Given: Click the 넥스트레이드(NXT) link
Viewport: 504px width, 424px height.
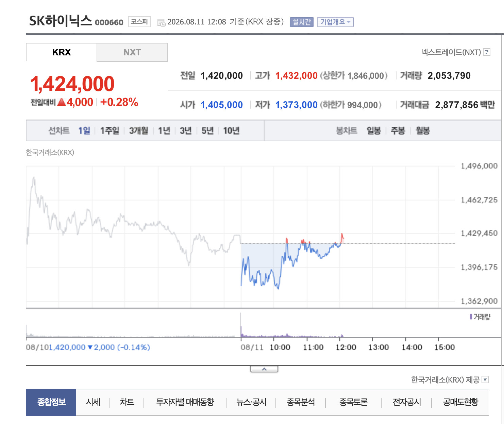Looking at the screenshot, I should pos(451,52).
